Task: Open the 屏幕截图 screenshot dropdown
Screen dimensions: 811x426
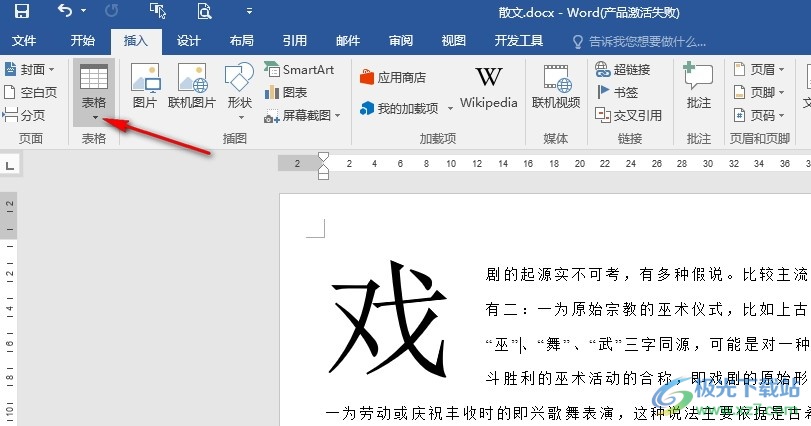Action: click(x=303, y=116)
